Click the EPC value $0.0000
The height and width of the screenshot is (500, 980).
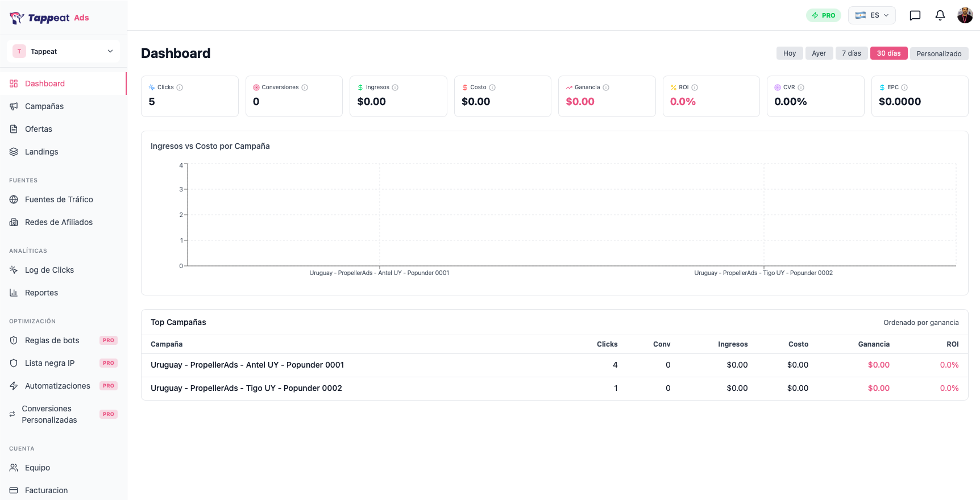(x=900, y=102)
